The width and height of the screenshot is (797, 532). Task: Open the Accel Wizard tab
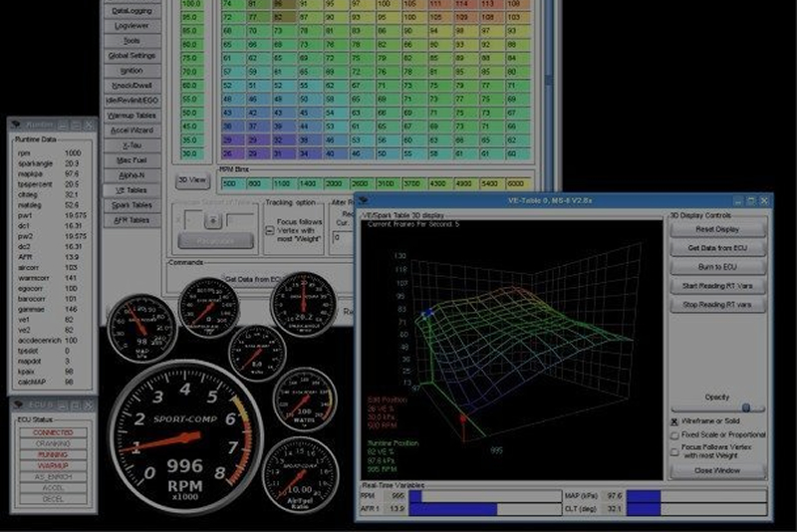132,131
